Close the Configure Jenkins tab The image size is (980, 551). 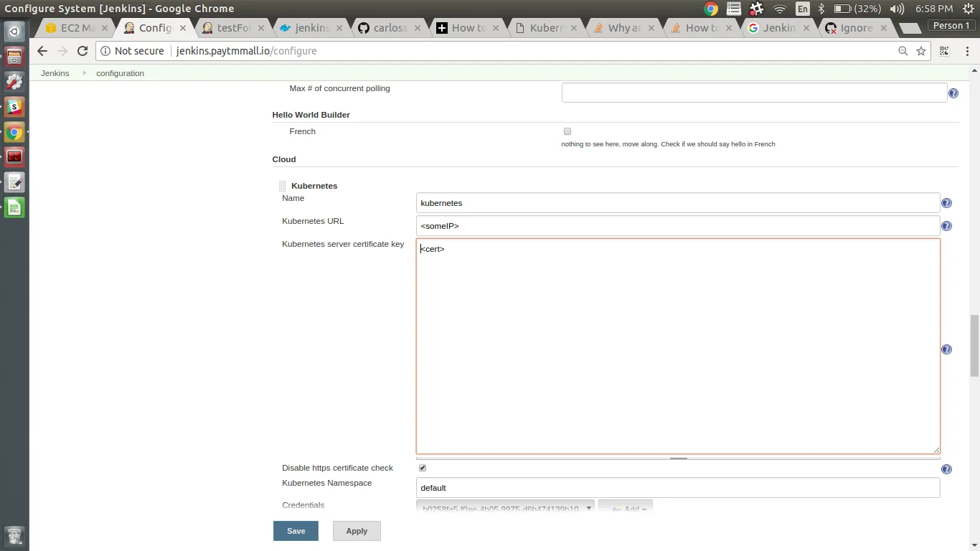183,28
